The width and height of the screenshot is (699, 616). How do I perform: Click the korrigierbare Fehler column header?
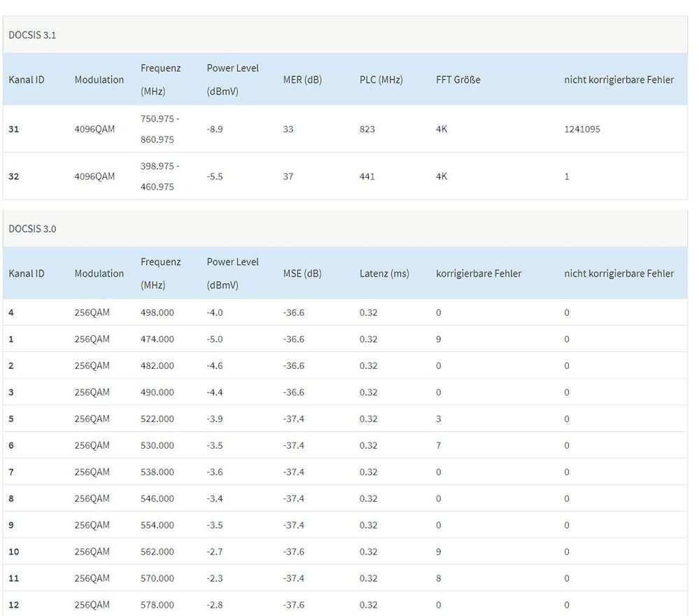pos(479,274)
